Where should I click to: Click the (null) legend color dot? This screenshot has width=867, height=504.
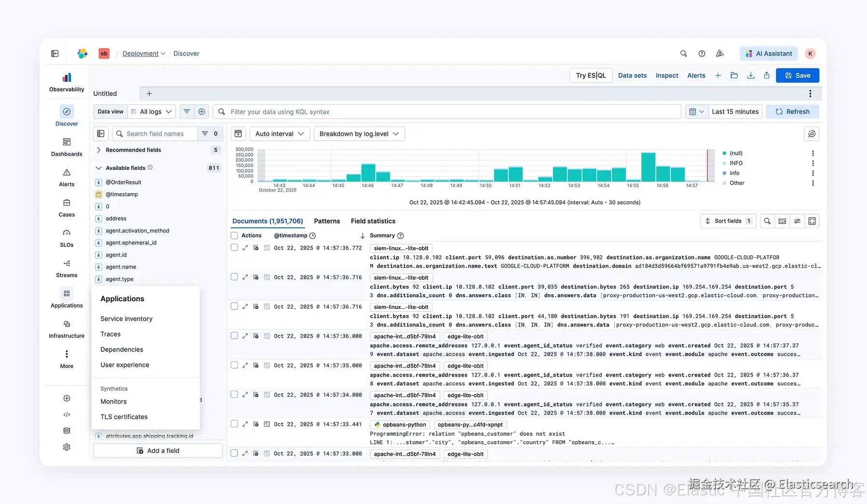[724, 153]
